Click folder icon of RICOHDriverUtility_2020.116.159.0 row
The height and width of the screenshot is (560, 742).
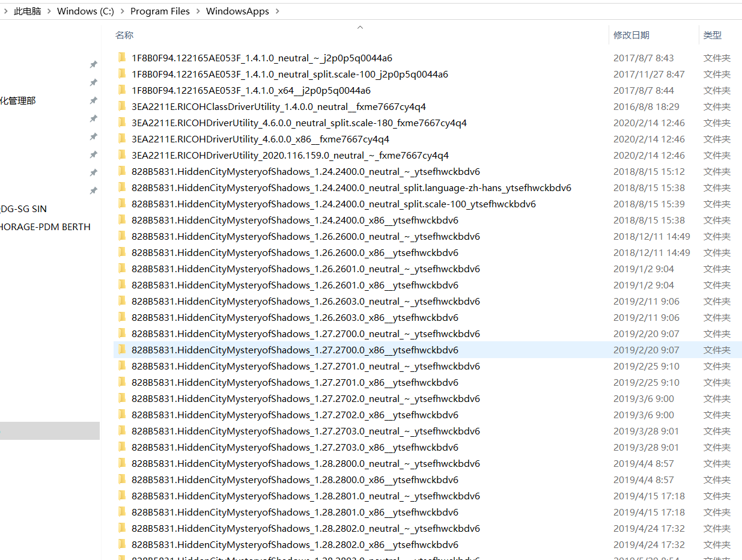(x=122, y=156)
